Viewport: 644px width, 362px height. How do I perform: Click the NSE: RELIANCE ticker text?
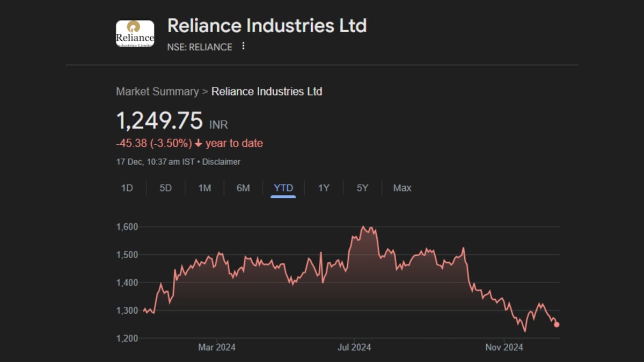point(200,47)
